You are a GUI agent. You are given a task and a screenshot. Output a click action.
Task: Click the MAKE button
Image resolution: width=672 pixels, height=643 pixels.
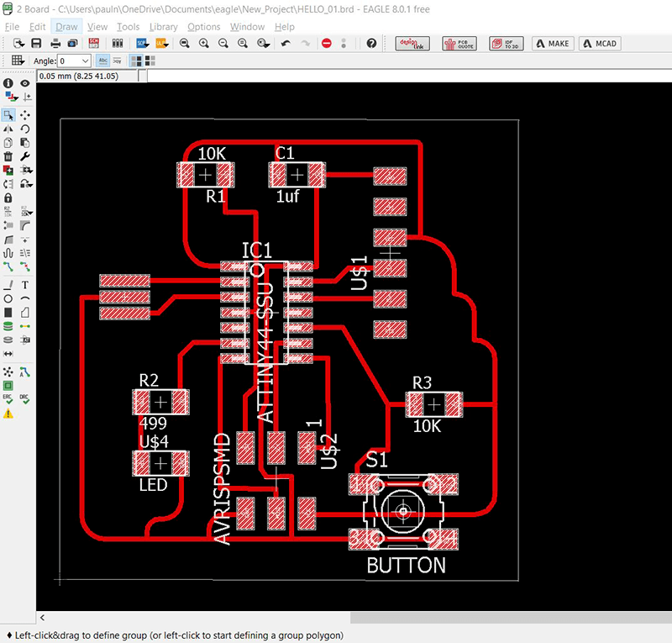click(552, 43)
